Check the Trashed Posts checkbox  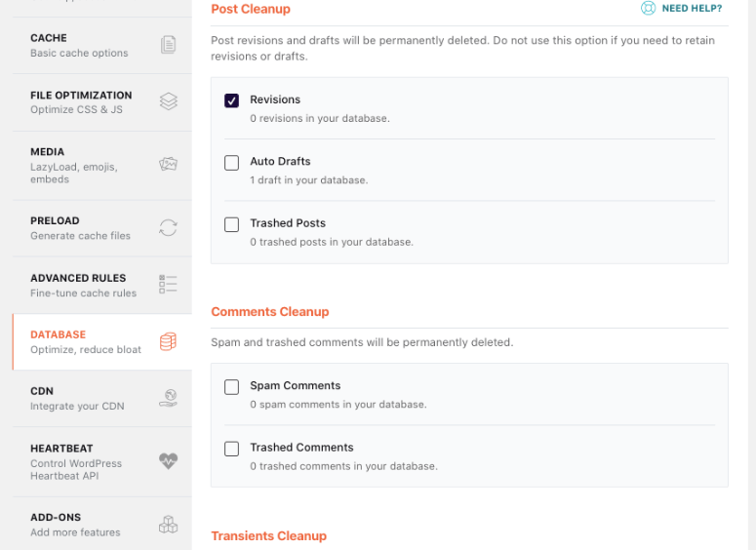(x=232, y=224)
